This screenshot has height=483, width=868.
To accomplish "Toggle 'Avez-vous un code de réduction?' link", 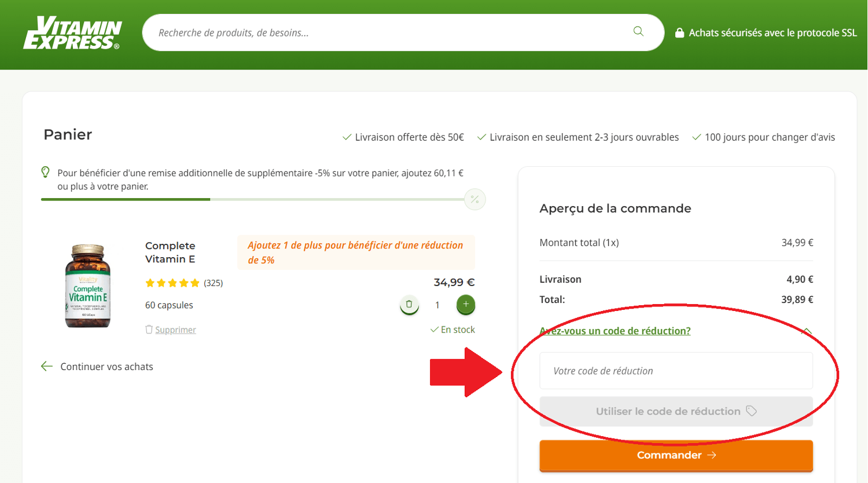I will 615,331.
